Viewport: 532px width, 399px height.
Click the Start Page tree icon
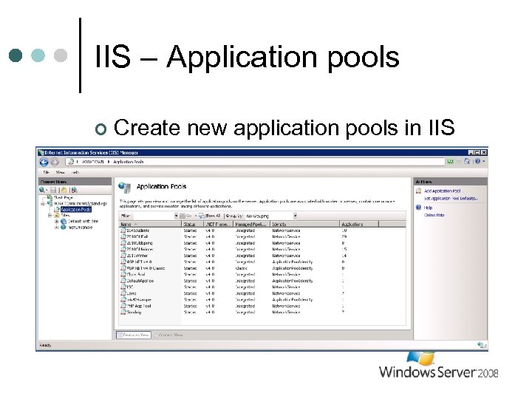50,197
